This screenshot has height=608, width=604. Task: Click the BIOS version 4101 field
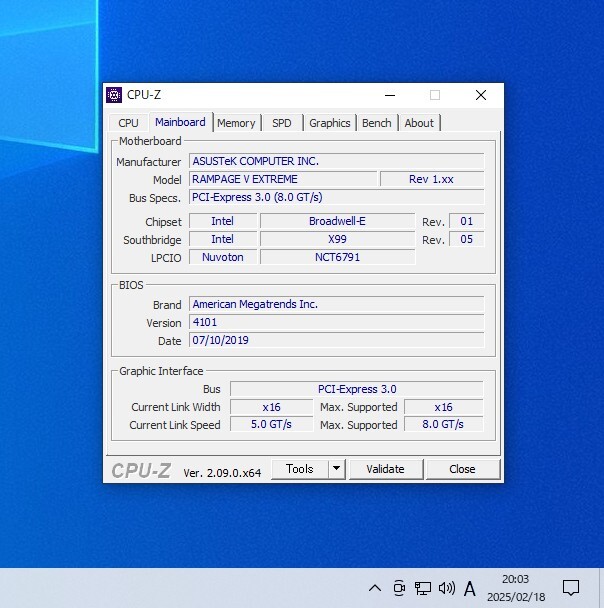(x=336, y=322)
